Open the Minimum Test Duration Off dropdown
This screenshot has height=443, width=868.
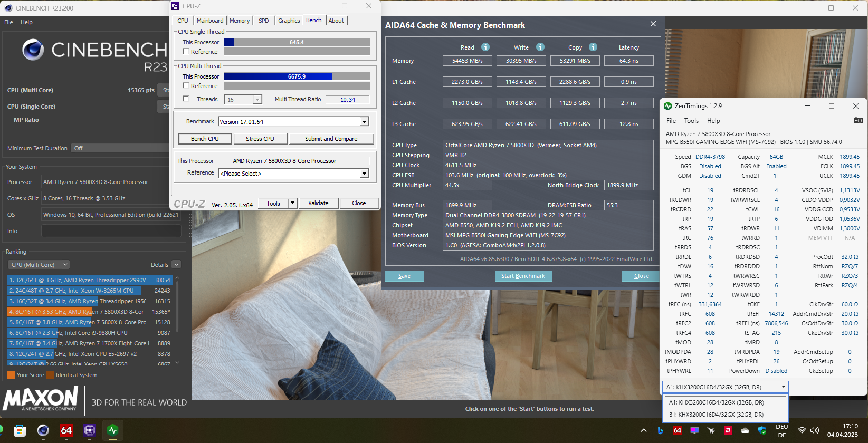(x=120, y=148)
